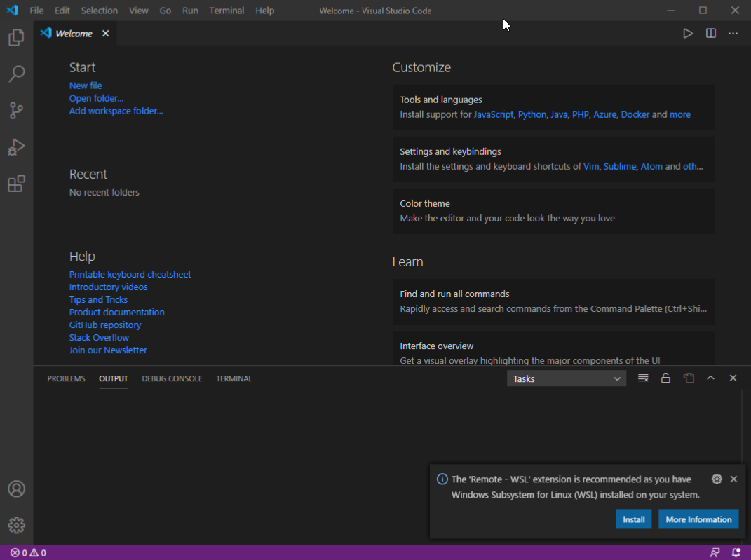Switch to the Debug Console tab
The image size is (751, 560).
172,378
